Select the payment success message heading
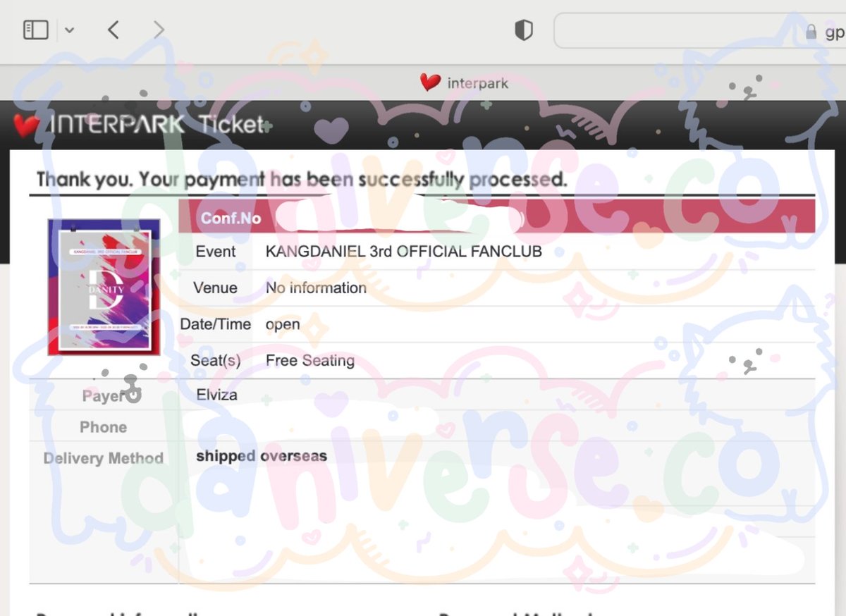846x616 pixels. click(x=302, y=179)
